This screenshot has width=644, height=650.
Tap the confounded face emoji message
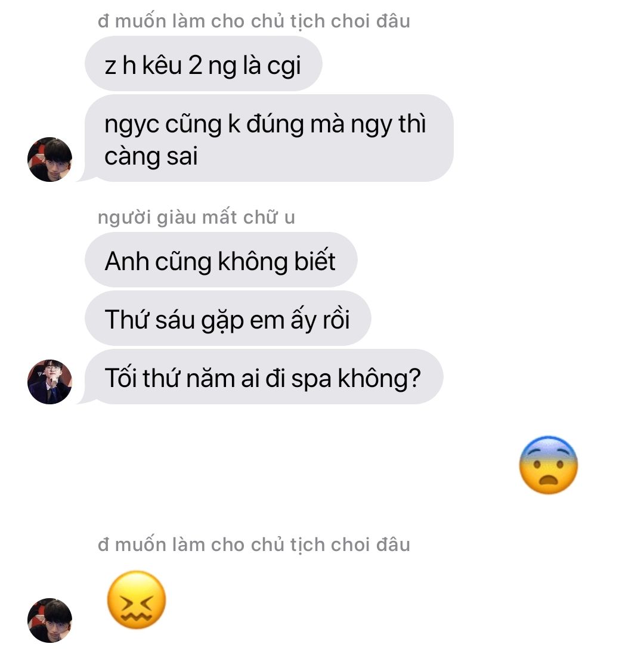click(137, 600)
